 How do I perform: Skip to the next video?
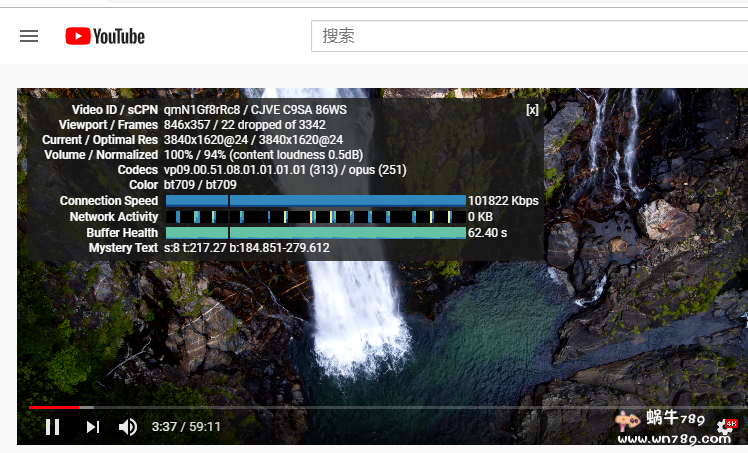coord(92,427)
